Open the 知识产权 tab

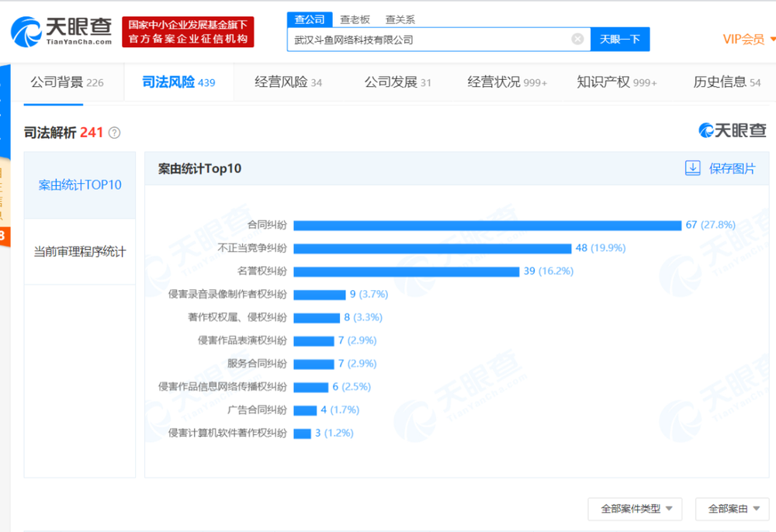pos(616,82)
